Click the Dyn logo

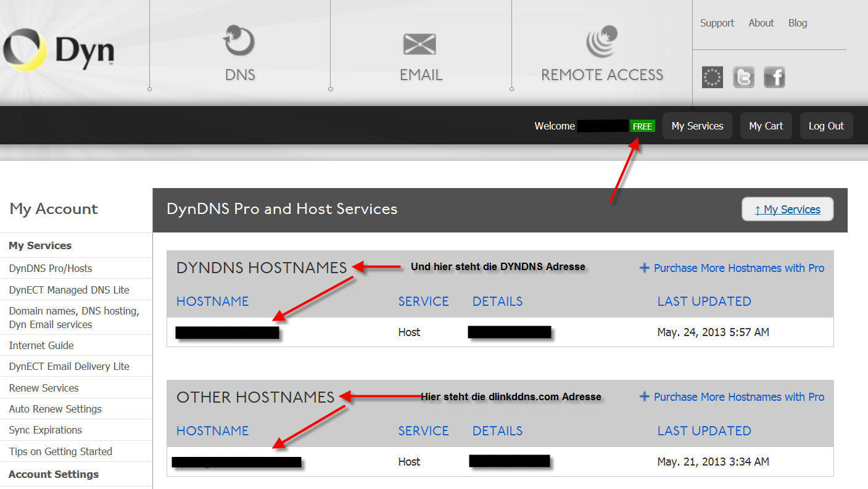(x=59, y=50)
